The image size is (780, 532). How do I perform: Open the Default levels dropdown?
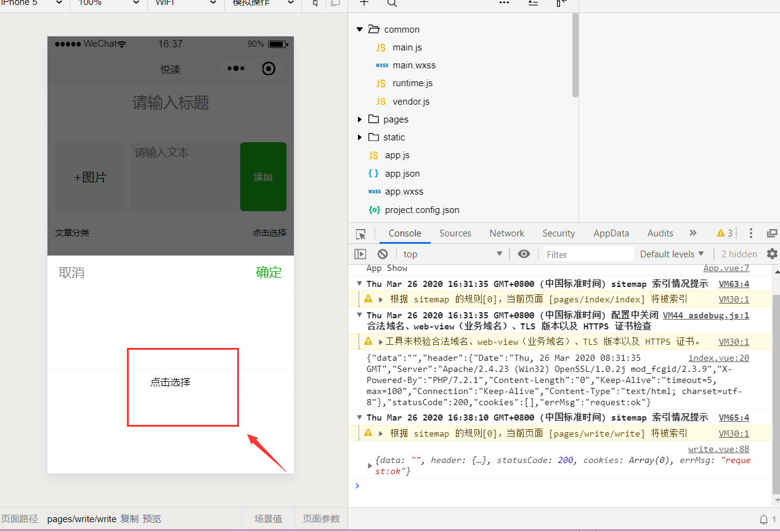[672, 254]
